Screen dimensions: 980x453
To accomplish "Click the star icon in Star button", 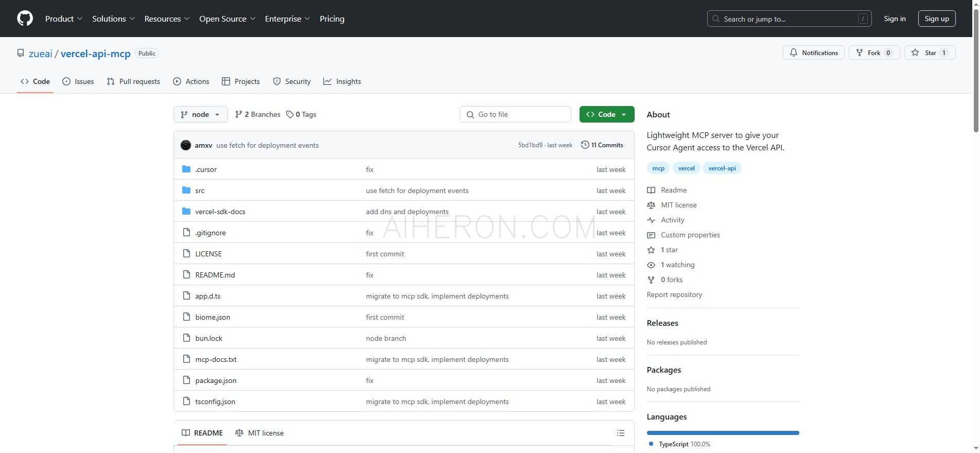I will coord(915,53).
